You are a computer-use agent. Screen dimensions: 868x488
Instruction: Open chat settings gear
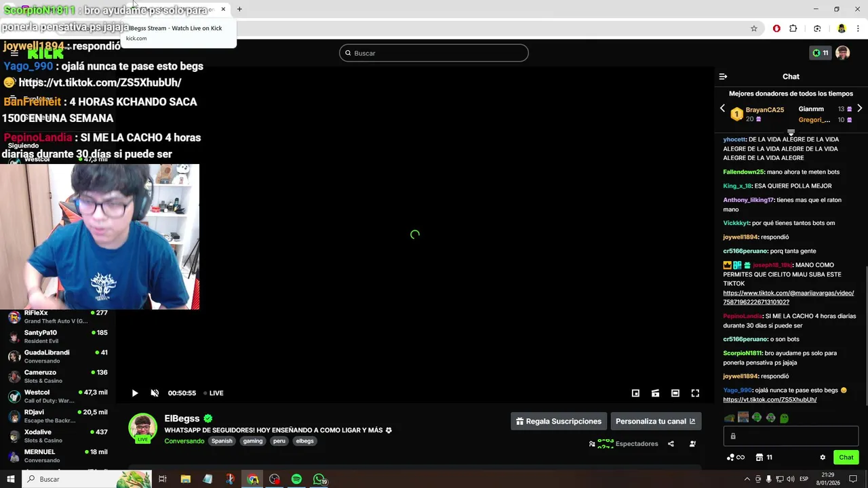tap(823, 457)
